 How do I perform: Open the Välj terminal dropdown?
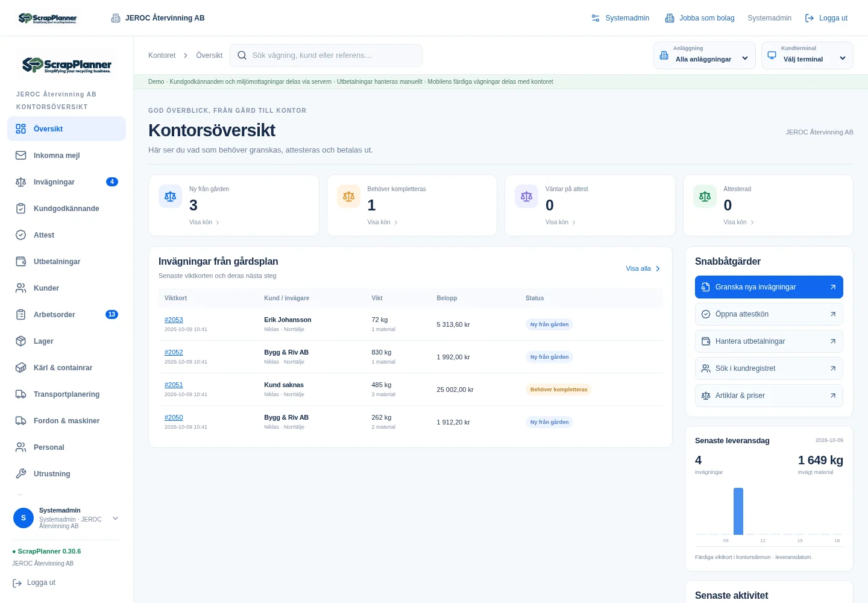coord(807,55)
